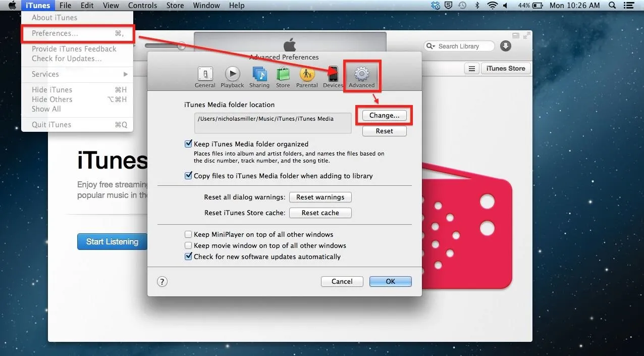Screen dimensions: 644x356
Task: Open the Dropbox menu bar icon
Action: (x=435, y=6)
